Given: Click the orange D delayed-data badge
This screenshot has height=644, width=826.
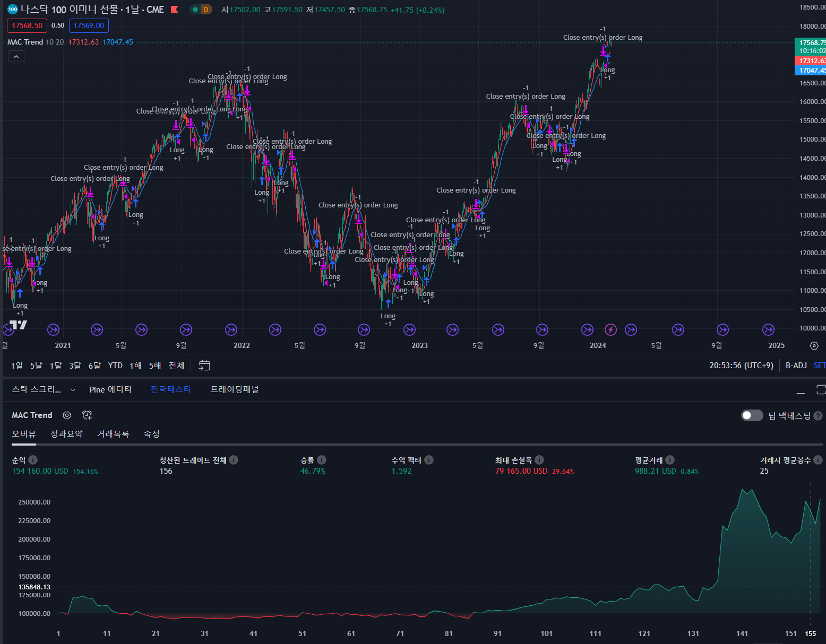Looking at the screenshot, I should 206,10.
